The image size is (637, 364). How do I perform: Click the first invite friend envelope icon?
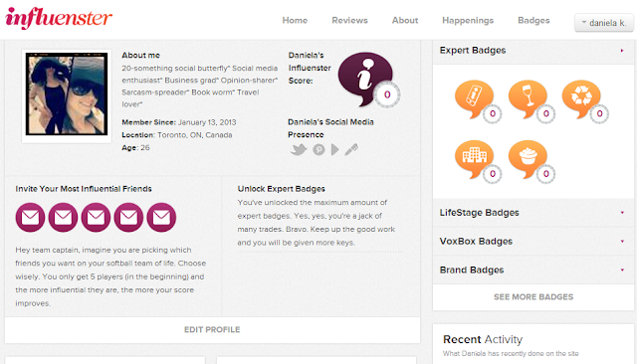point(30,218)
